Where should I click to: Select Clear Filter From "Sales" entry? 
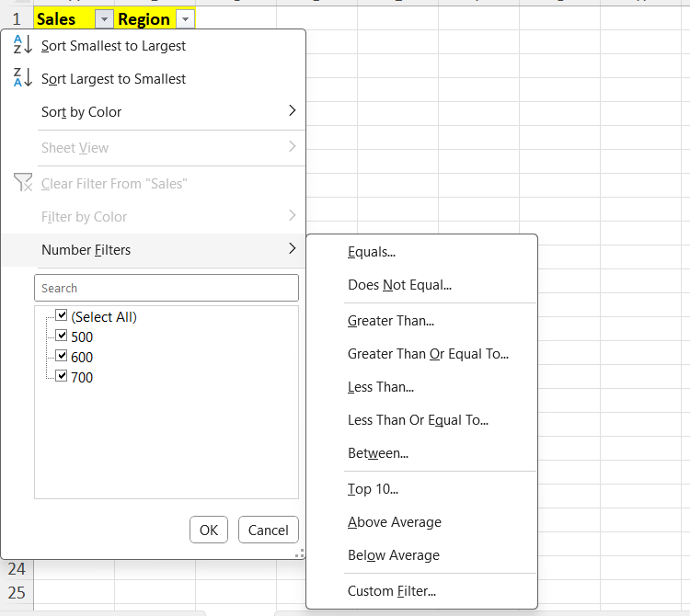pyautogui.click(x=153, y=183)
